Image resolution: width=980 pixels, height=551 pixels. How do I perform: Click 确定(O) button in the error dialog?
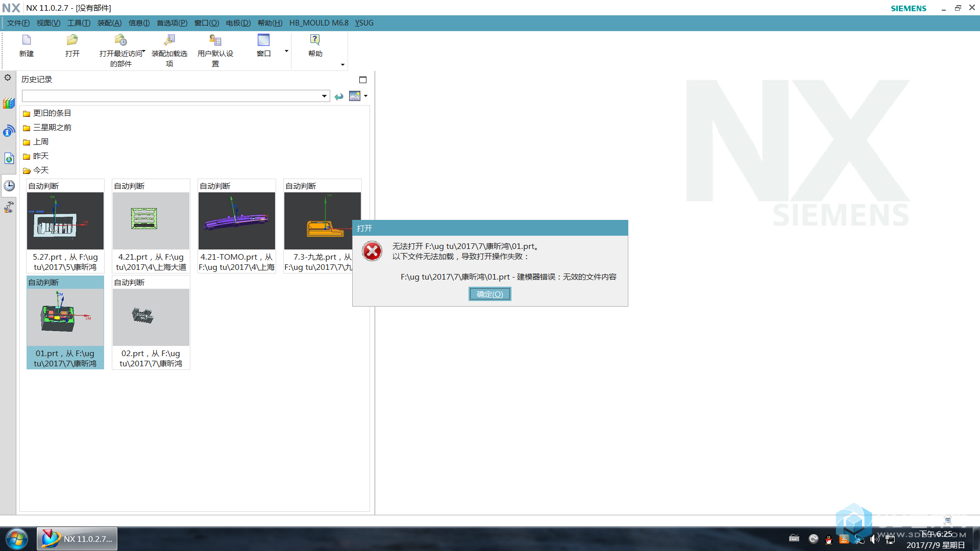pyautogui.click(x=490, y=294)
